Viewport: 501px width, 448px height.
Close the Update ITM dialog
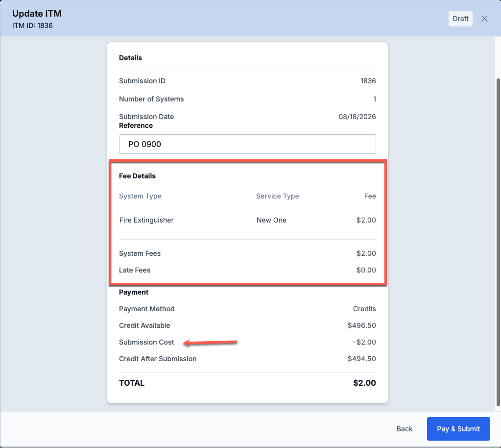coord(484,19)
